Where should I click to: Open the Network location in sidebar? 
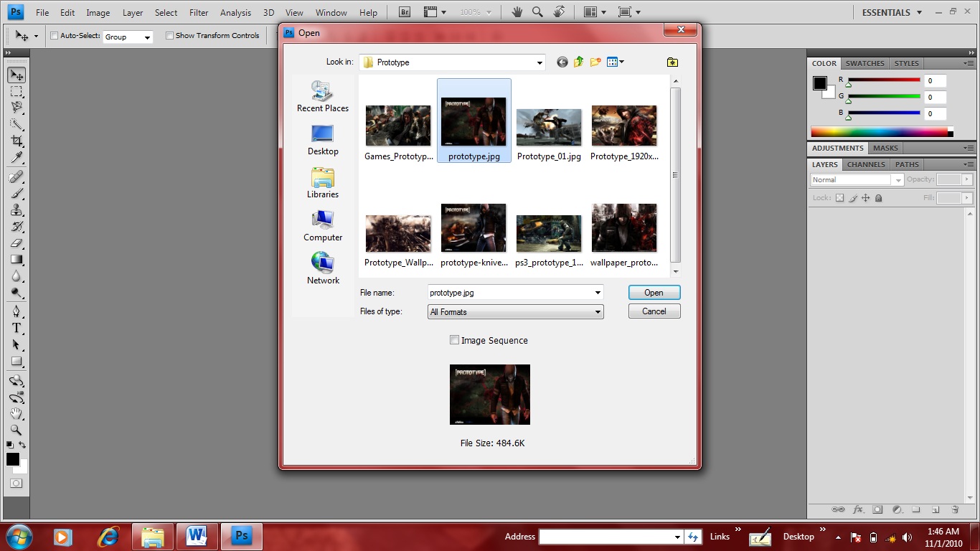323,268
